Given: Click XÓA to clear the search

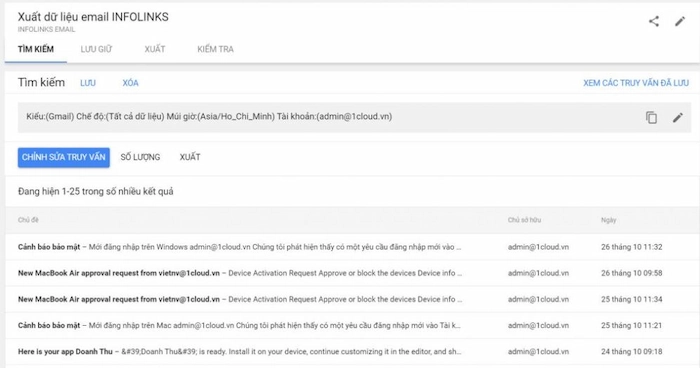Looking at the screenshot, I should pos(130,83).
